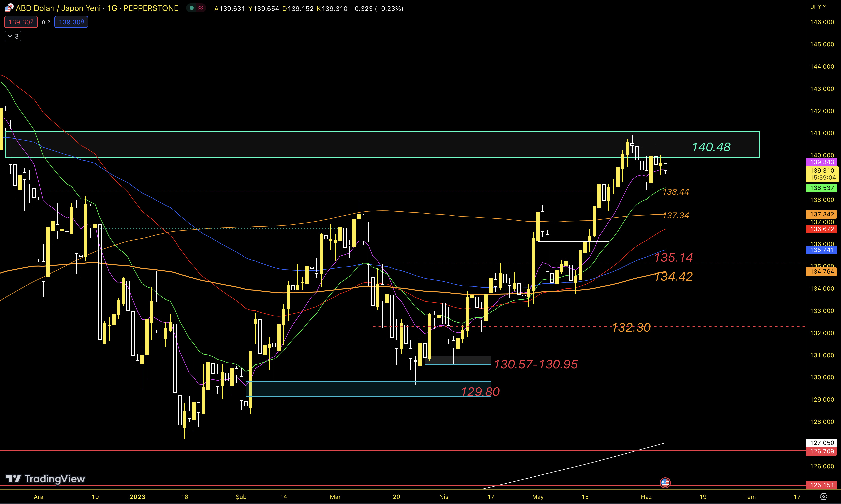Open symbol search via ABD Doları / Japon Yeni
Image resolution: width=841 pixels, height=504 pixels.
(x=58, y=8)
